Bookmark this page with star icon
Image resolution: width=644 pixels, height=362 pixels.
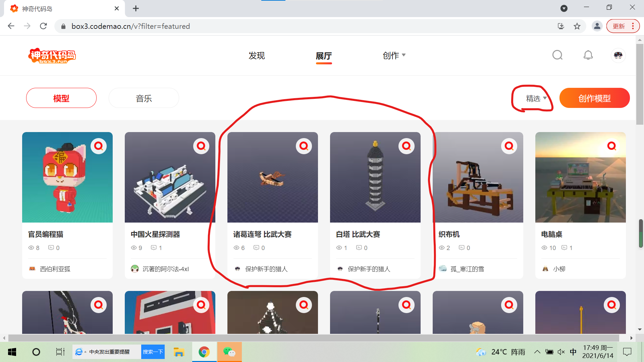(577, 26)
